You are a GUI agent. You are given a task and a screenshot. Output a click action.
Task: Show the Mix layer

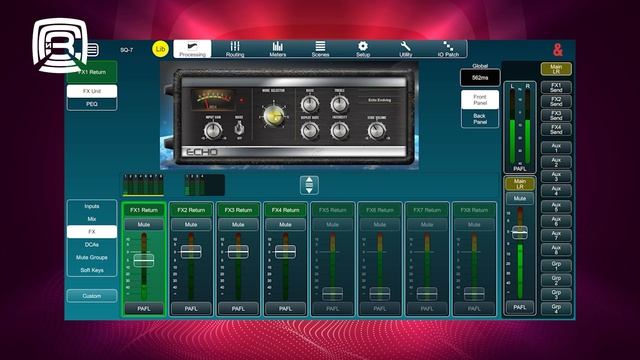92,219
